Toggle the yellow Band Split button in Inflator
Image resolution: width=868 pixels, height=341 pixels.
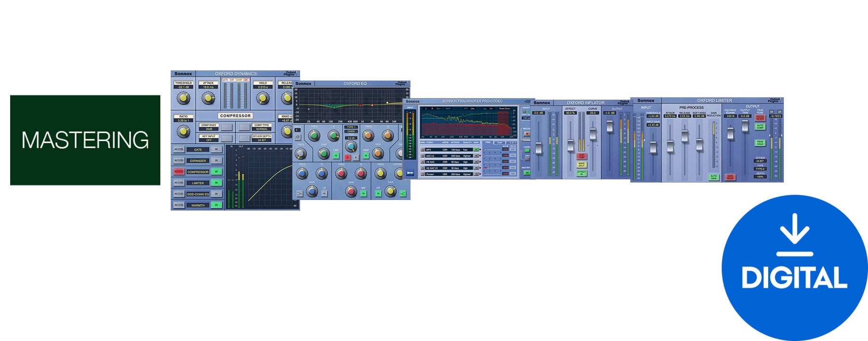pyautogui.click(x=582, y=164)
